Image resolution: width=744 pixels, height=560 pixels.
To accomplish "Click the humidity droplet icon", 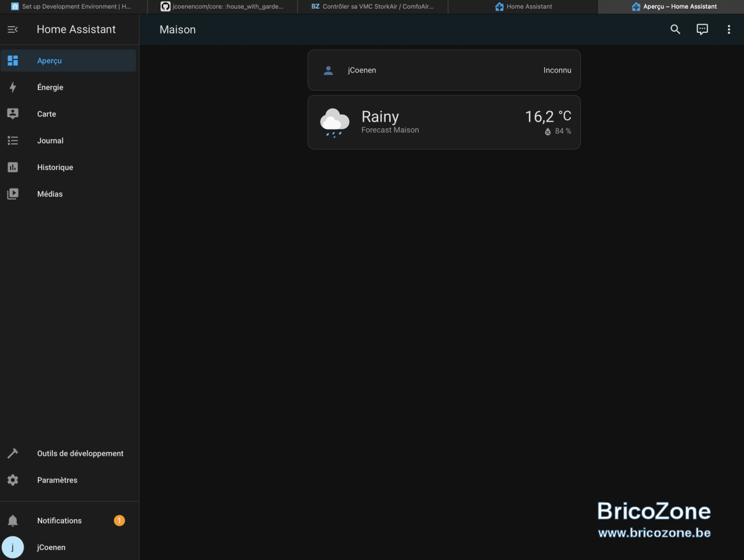I will pyautogui.click(x=548, y=131).
